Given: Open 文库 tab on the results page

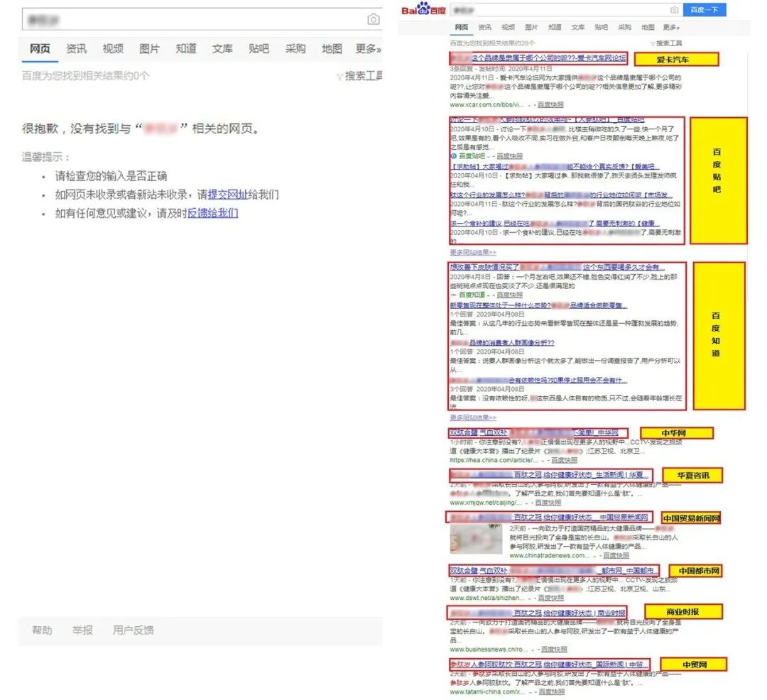Looking at the screenshot, I should pyautogui.click(x=578, y=28).
